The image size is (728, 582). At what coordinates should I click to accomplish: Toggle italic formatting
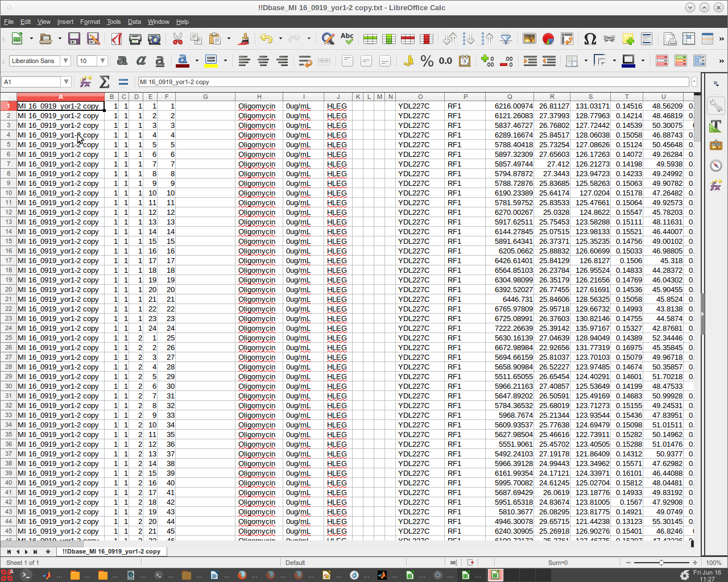coord(140,60)
